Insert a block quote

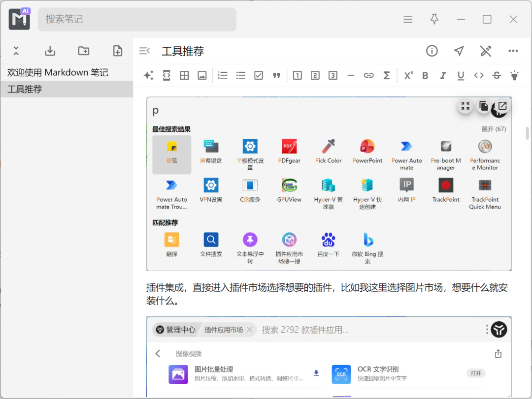(276, 75)
